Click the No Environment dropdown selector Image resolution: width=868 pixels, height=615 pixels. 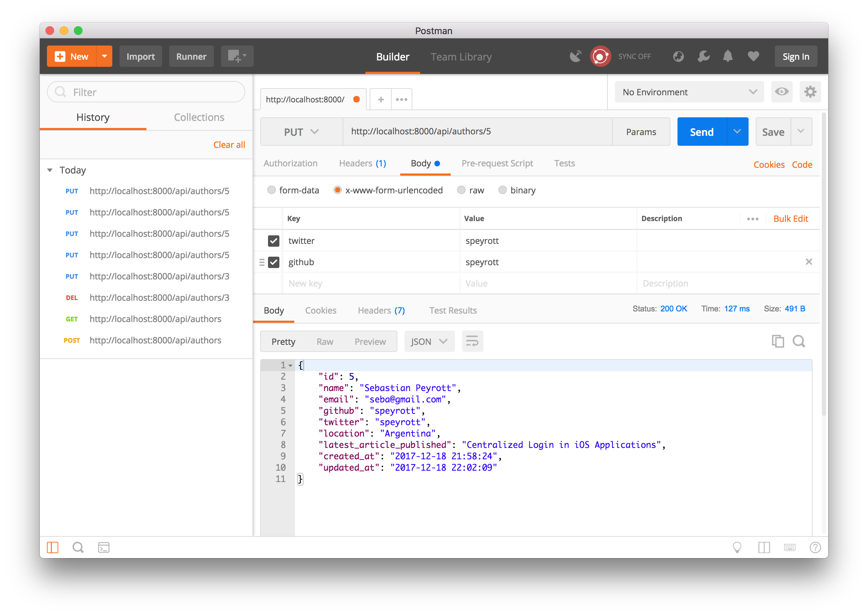(x=686, y=92)
